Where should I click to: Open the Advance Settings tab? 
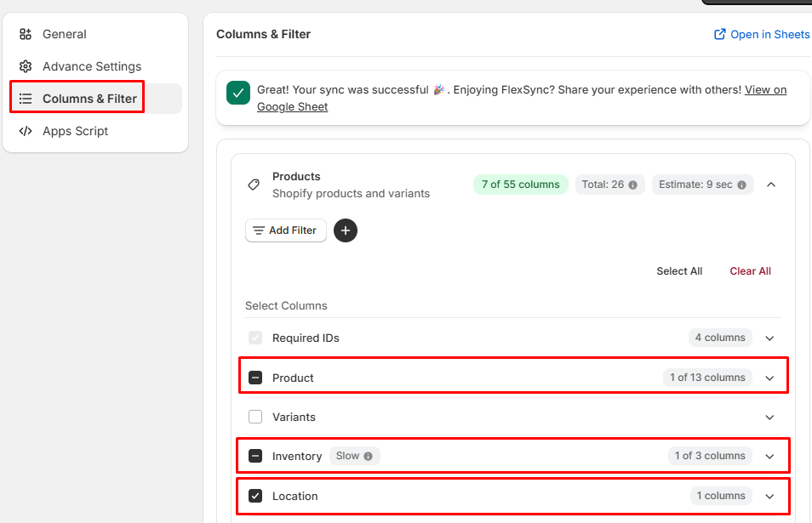tap(96, 66)
